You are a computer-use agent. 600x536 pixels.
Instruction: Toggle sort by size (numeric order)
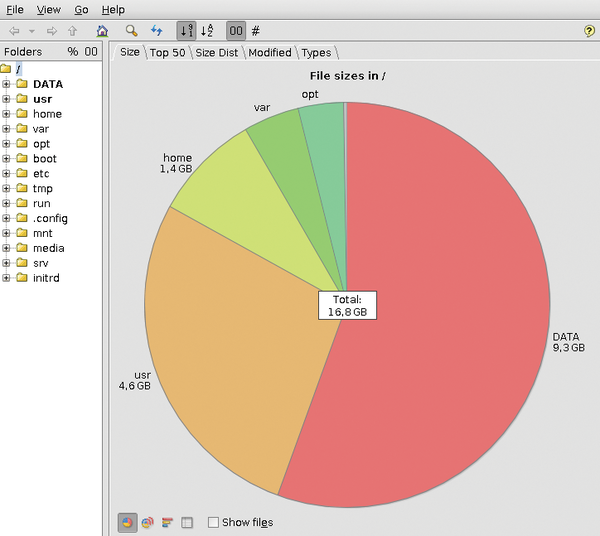tap(186, 31)
